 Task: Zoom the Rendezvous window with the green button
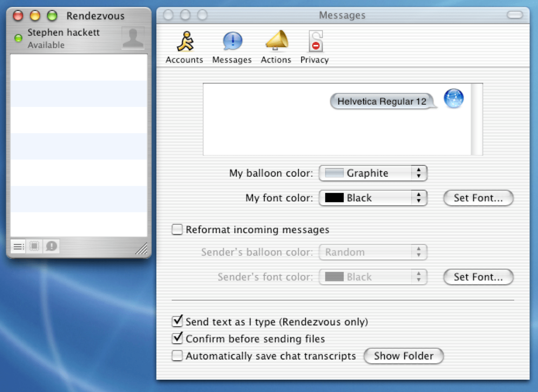(x=52, y=16)
